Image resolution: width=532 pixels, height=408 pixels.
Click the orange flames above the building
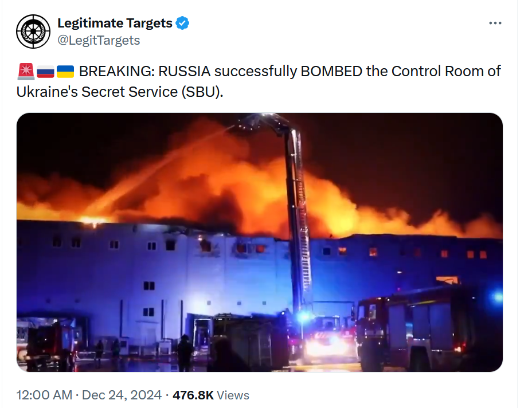click(x=237, y=183)
